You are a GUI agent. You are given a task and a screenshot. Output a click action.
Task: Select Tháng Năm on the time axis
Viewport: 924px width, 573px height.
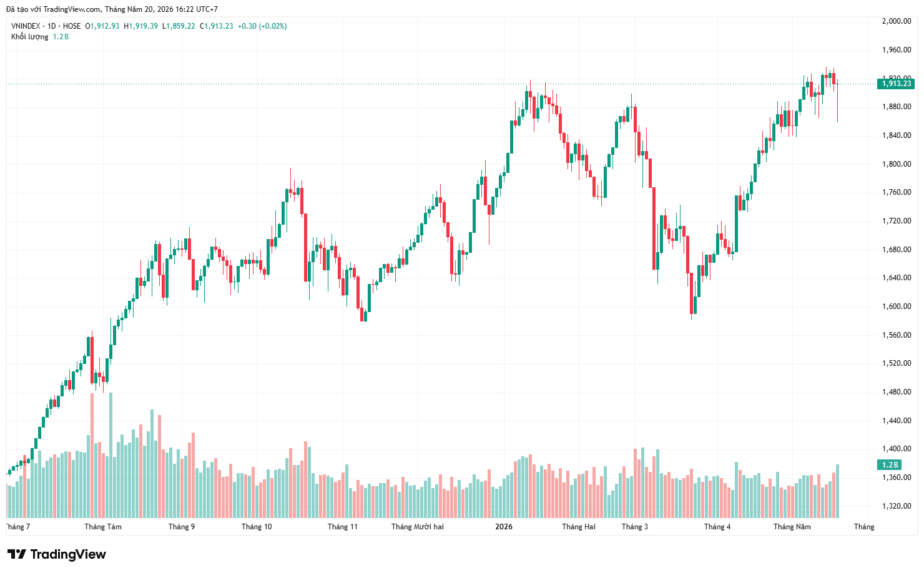[x=792, y=527]
